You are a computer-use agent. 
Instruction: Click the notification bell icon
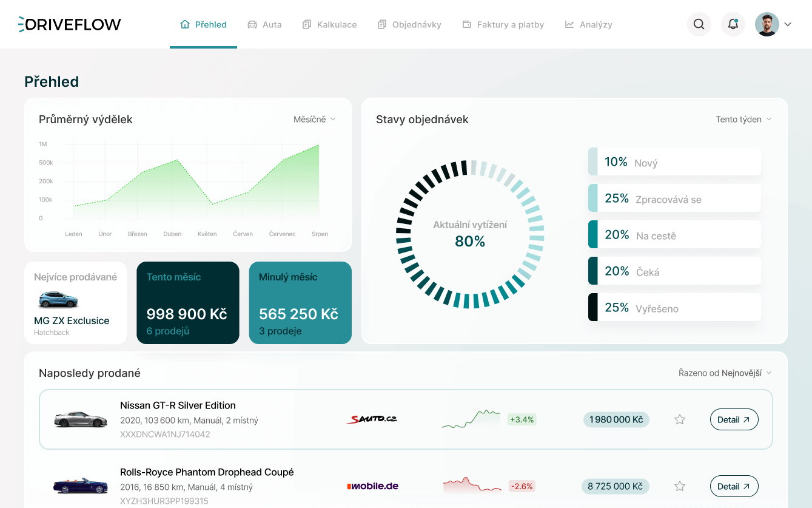733,24
